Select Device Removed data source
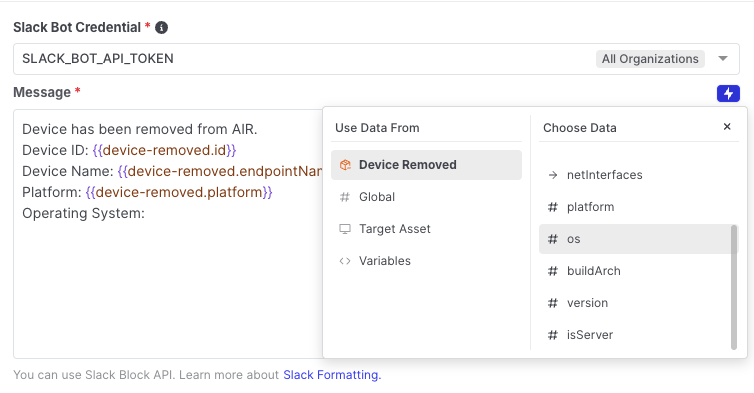Viewport: 754px width, 393px height. click(x=426, y=165)
